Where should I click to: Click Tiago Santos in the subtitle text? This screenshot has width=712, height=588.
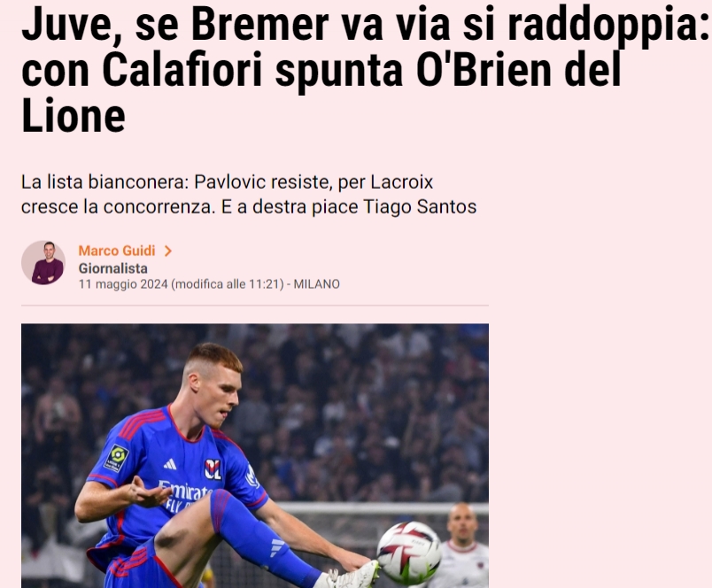(420, 206)
